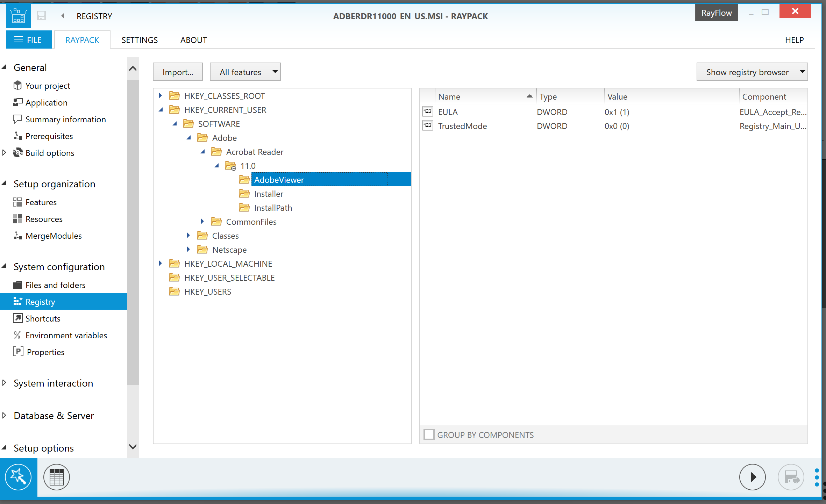Click the sidebar scrollbar thumb
Screen dimensions: 826x504
tap(133, 232)
